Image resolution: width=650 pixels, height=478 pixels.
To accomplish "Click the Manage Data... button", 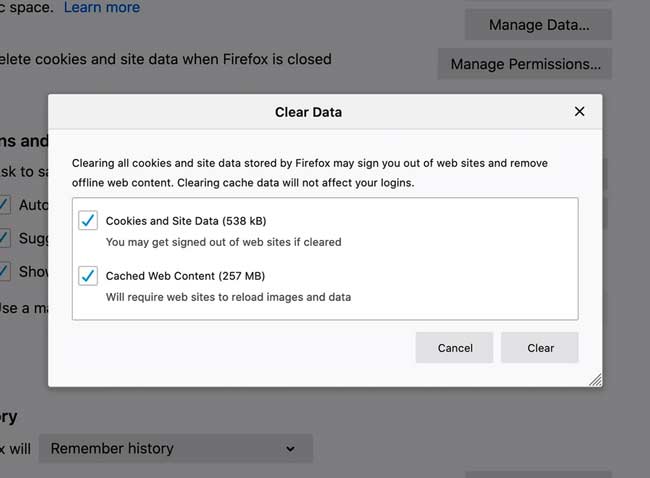I will click(x=538, y=24).
